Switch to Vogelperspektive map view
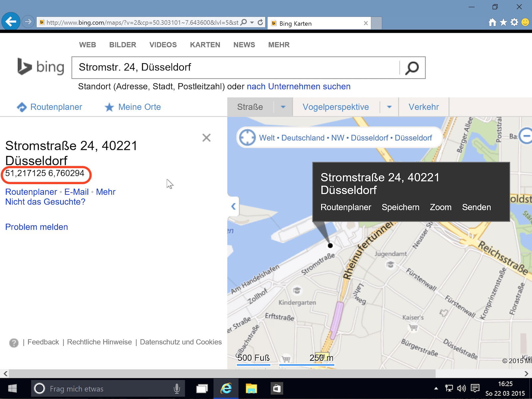This screenshot has width=532, height=399. [x=336, y=107]
